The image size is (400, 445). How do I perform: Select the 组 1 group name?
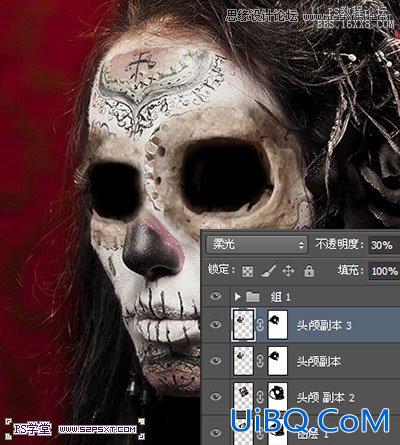point(280,296)
